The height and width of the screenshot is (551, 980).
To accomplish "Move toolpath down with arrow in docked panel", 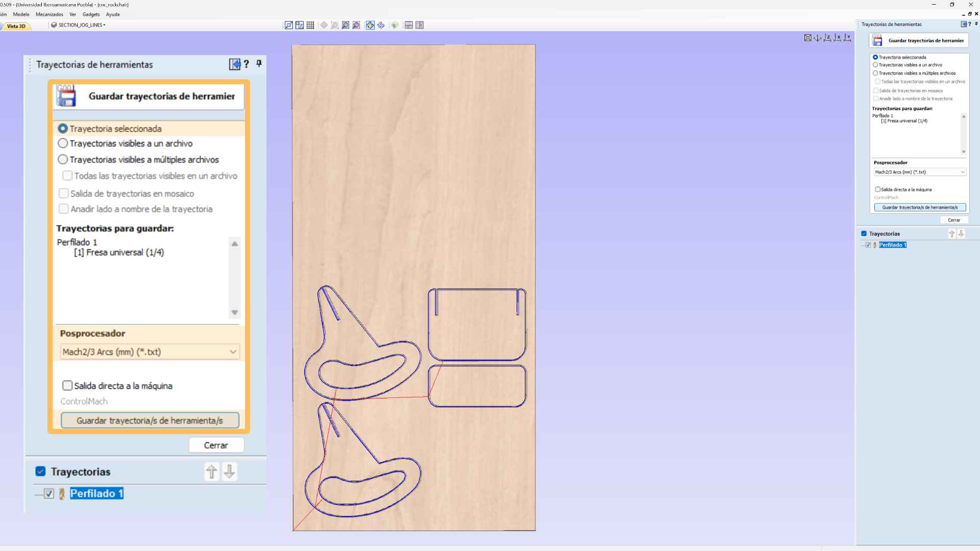I will [x=961, y=234].
